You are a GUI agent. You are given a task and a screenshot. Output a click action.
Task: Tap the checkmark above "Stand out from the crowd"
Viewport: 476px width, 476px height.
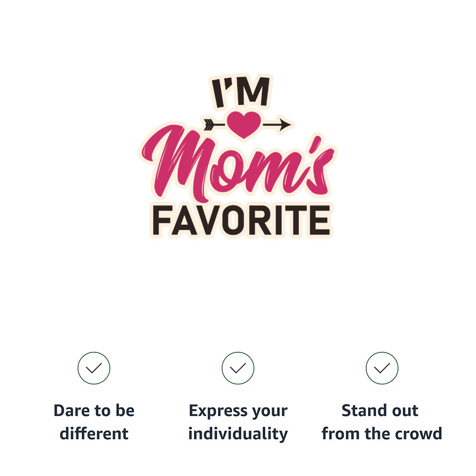click(x=382, y=368)
